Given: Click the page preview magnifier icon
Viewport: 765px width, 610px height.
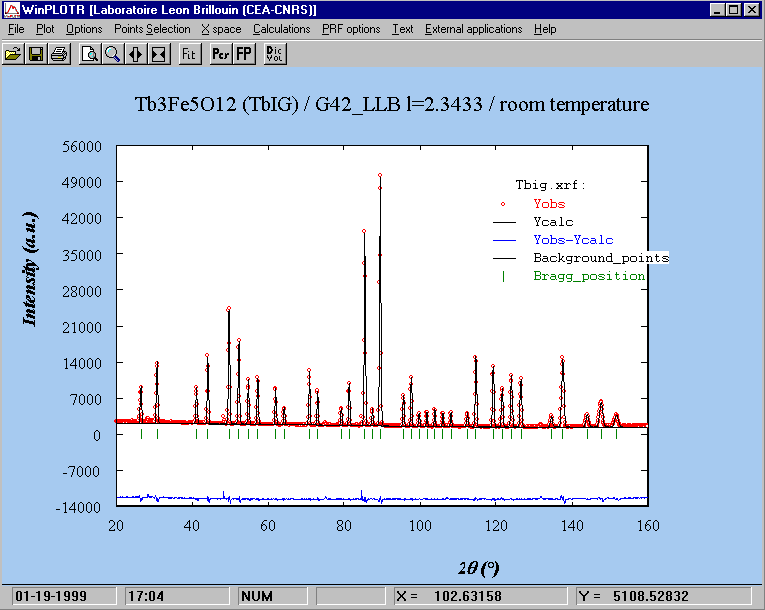Looking at the screenshot, I should (90, 54).
